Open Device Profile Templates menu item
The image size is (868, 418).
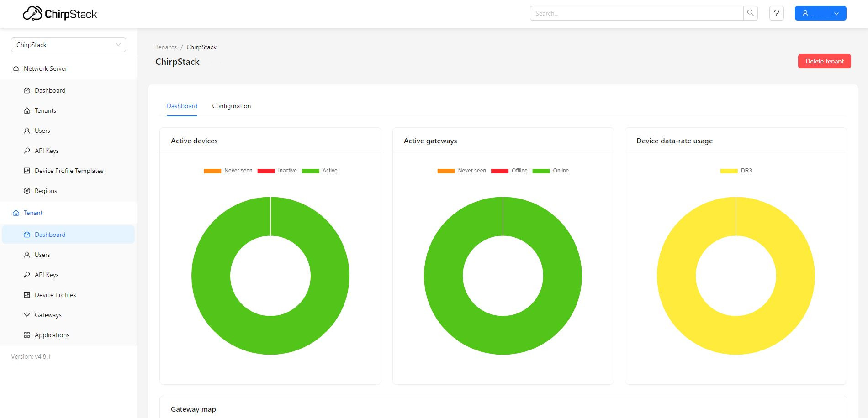[x=69, y=171]
